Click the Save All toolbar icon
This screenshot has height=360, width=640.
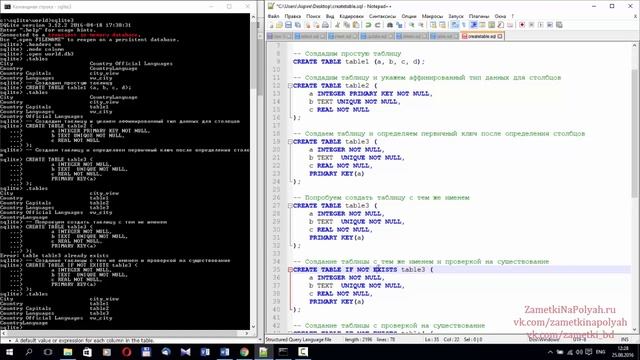pyautogui.click(x=298, y=25)
